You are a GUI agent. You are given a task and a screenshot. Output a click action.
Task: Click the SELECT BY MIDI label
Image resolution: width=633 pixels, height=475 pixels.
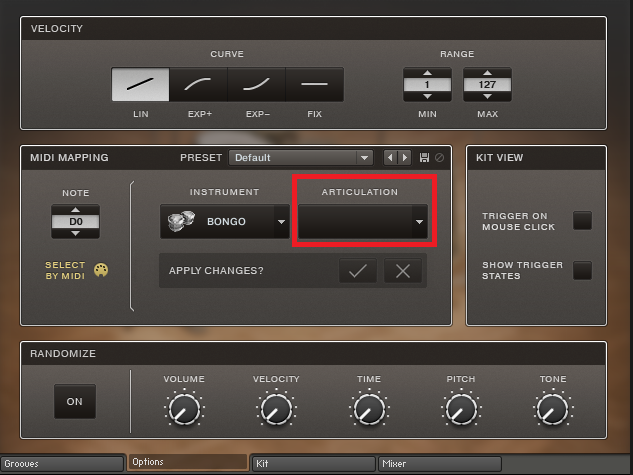(65, 270)
